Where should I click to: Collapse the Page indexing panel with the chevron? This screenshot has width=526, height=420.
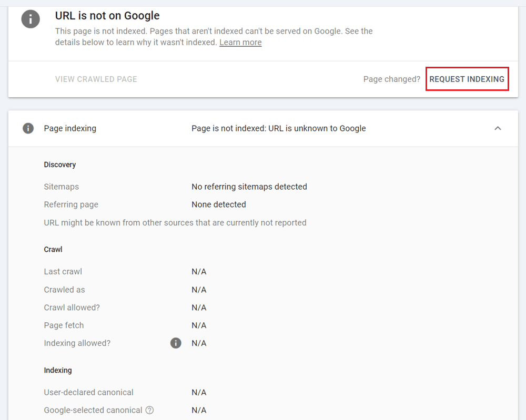(498, 128)
